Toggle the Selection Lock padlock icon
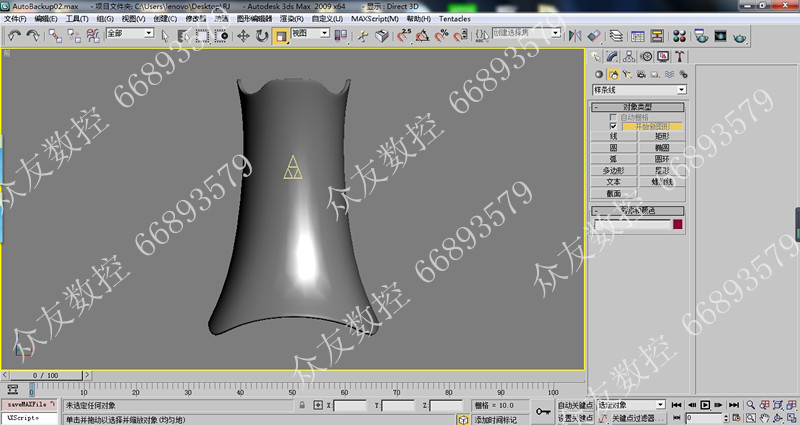This screenshot has height=425, width=800. 302,405
